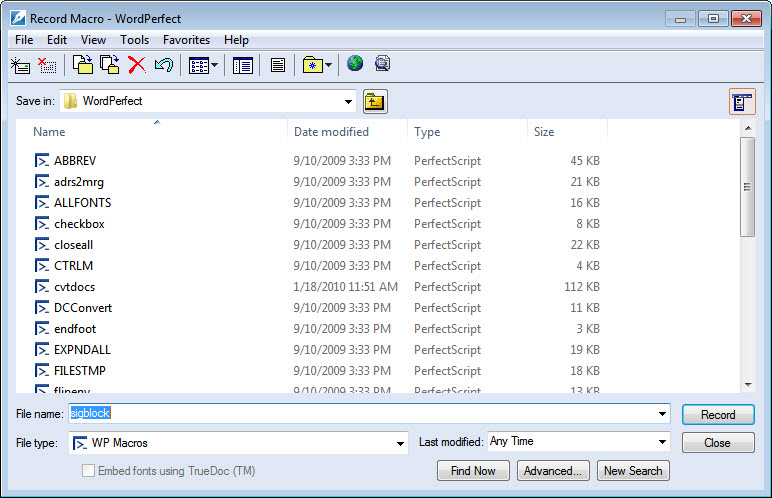The height and width of the screenshot is (498, 772).
Task: Click the New Search button
Action: click(633, 471)
